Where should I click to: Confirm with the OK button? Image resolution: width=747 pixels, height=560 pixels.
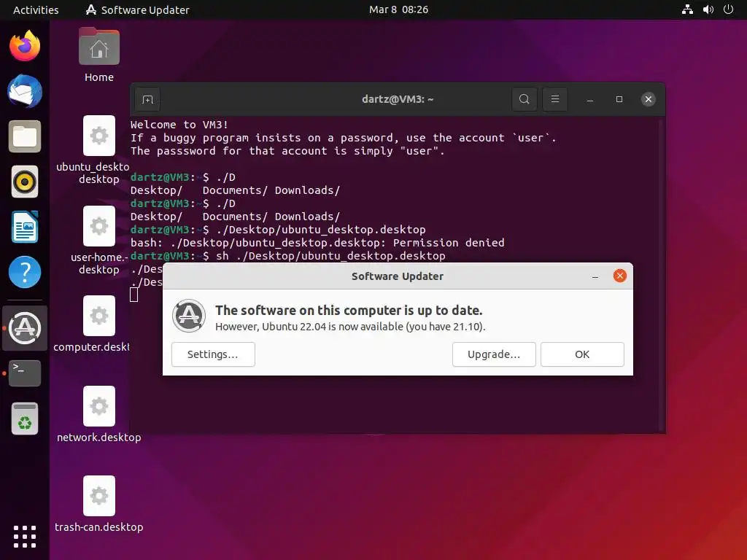point(582,354)
